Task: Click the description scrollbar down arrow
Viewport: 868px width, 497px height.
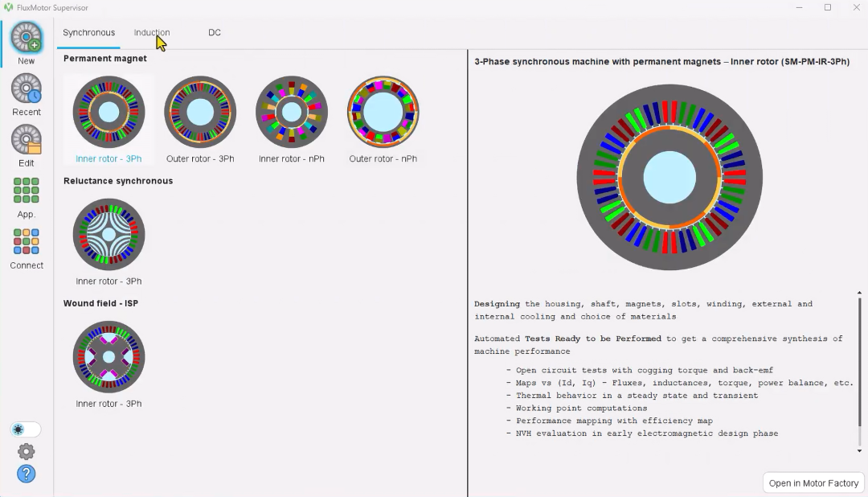Action: click(x=859, y=450)
